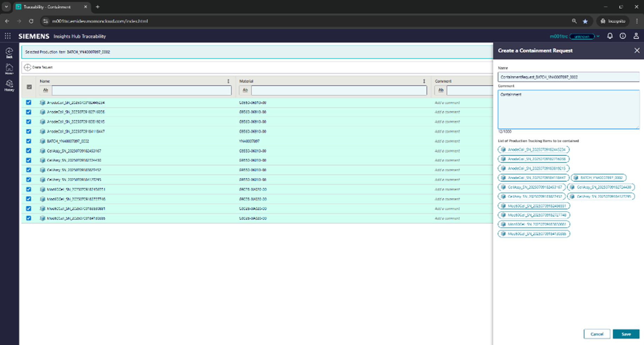
Task: Click the Create Request plus icon
Action: pos(27,67)
